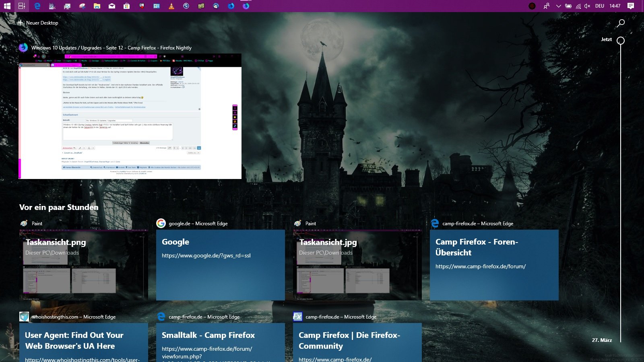The image size is (644, 362).
Task: Open the 14:47 clock flyout
Action: click(615, 6)
